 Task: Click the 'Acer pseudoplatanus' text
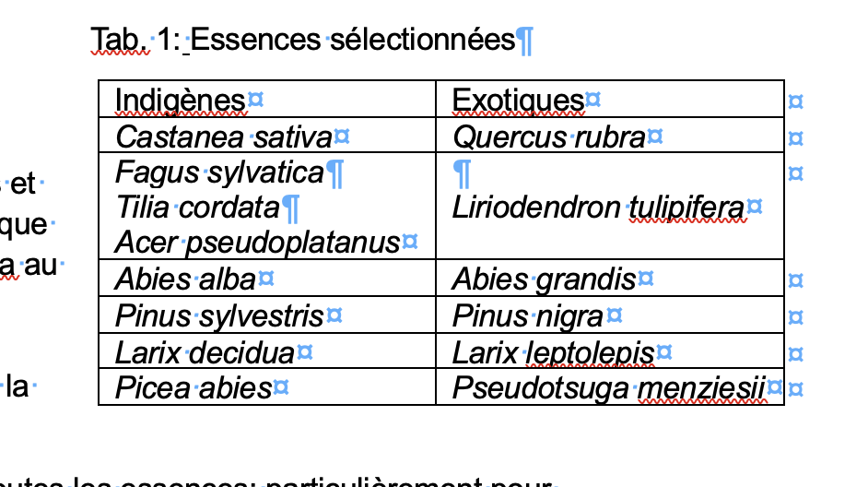(257, 242)
